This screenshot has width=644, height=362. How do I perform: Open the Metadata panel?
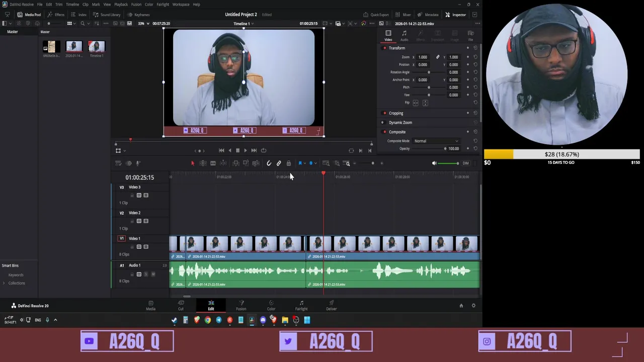point(428,15)
